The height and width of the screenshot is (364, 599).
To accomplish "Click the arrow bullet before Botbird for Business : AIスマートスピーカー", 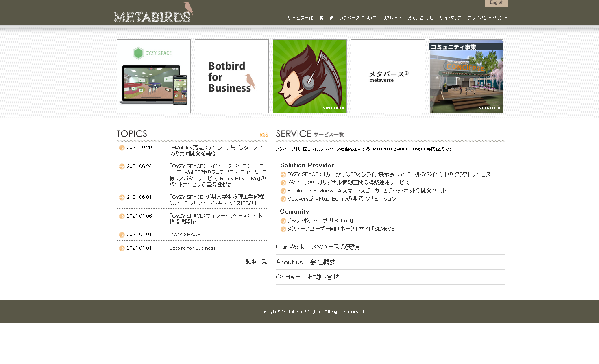I will pos(283,191).
